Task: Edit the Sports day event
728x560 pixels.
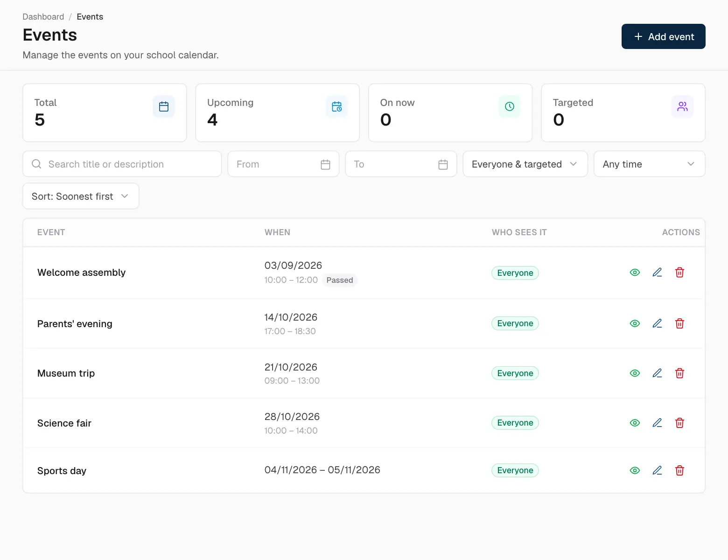Action: coord(657,470)
